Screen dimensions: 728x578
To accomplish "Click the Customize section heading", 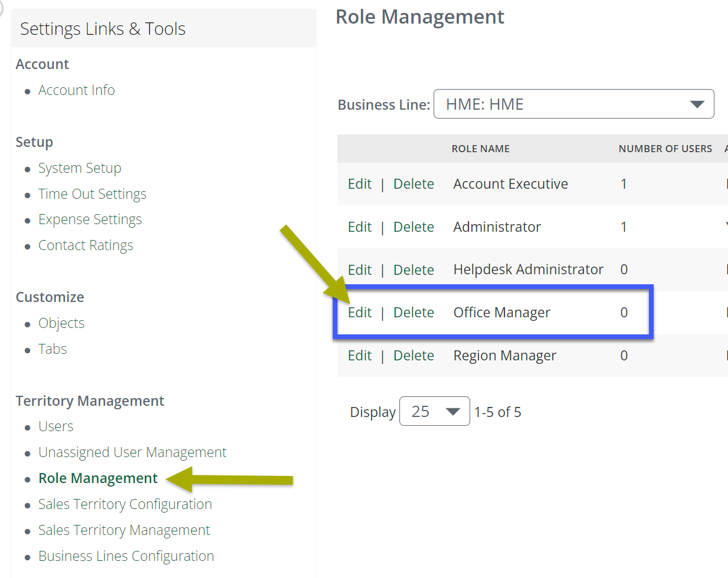I will [x=50, y=297].
